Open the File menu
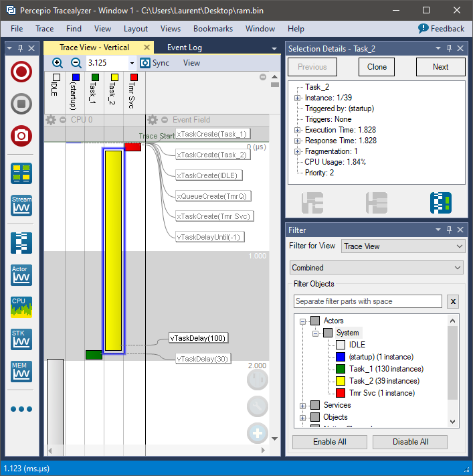This screenshot has height=476, width=473. click(x=17, y=29)
